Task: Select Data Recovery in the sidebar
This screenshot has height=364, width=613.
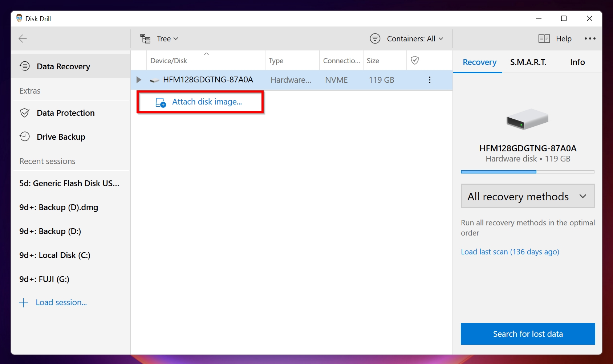Action: click(x=71, y=66)
